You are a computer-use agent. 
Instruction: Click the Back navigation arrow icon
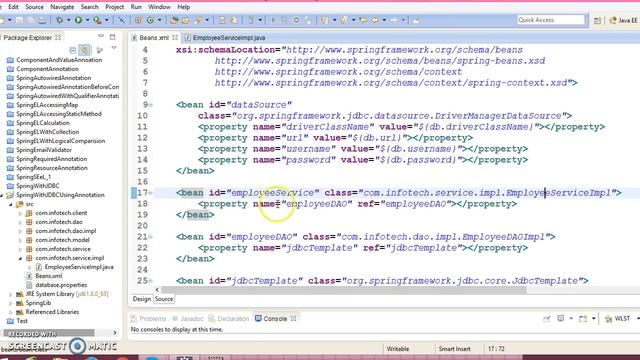coord(375,20)
